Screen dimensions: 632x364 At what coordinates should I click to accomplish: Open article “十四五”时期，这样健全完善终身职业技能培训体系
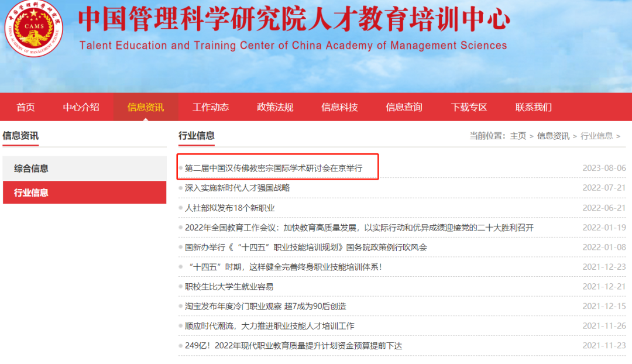[285, 267]
